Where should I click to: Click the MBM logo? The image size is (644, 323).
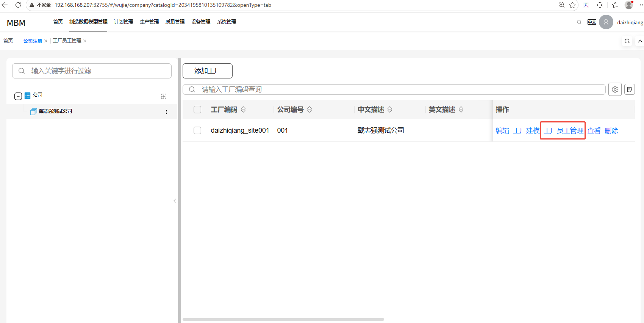coord(16,23)
